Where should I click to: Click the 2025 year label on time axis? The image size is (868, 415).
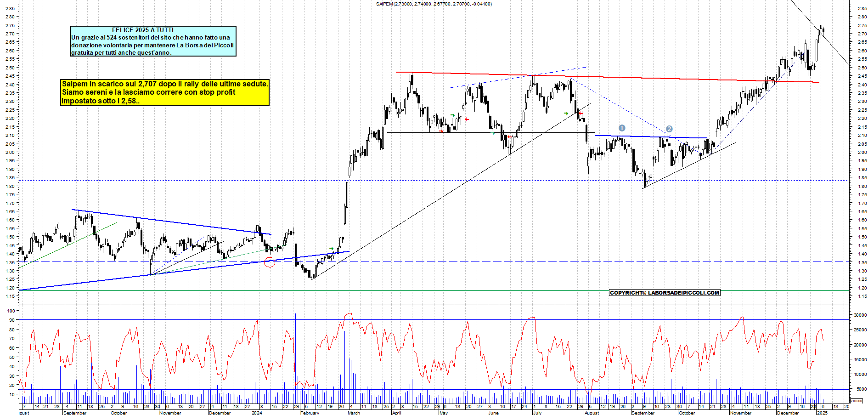822,413
